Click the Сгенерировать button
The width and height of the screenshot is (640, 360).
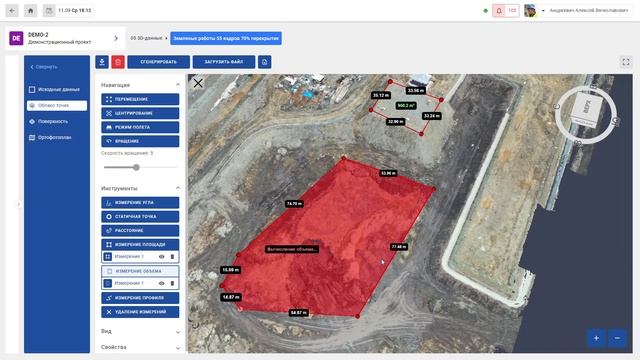(x=158, y=62)
